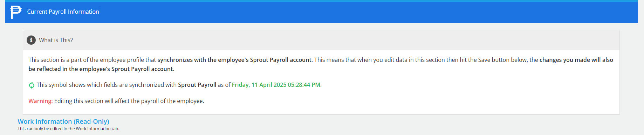Open the Work Information (Read-Only) heading
Image resolution: width=644 pixels, height=135 pixels.
(63, 121)
